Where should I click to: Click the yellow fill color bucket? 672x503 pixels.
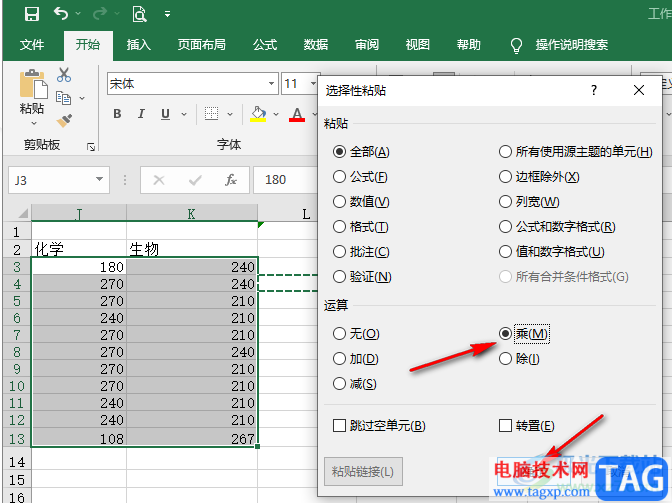(258, 114)
